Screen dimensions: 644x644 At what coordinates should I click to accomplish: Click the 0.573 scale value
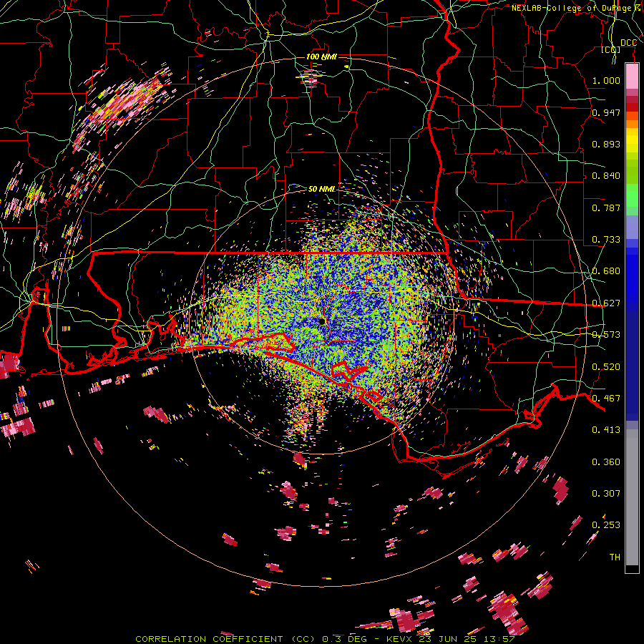point(606,334)
